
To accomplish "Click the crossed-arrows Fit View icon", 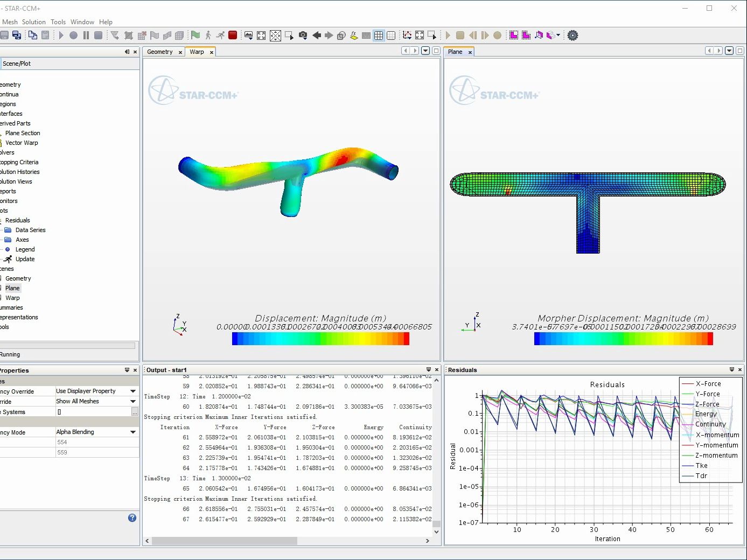I will (275, 36).
